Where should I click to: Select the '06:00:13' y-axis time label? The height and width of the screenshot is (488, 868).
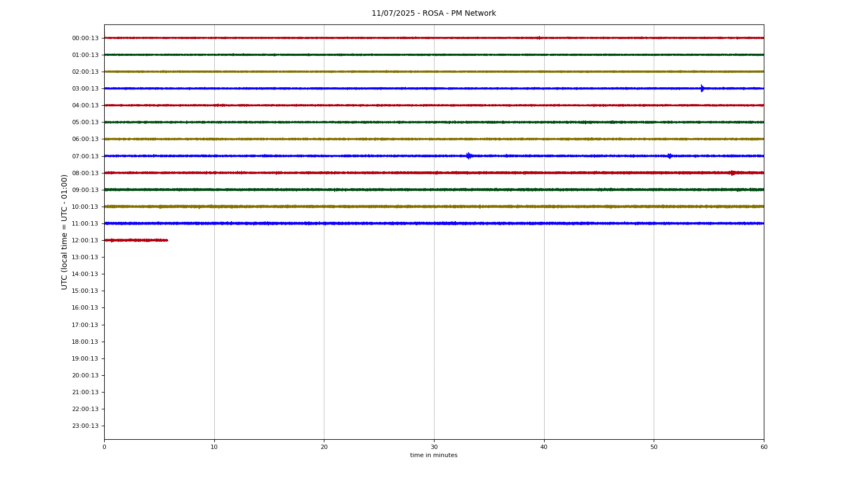pos(85,139)
